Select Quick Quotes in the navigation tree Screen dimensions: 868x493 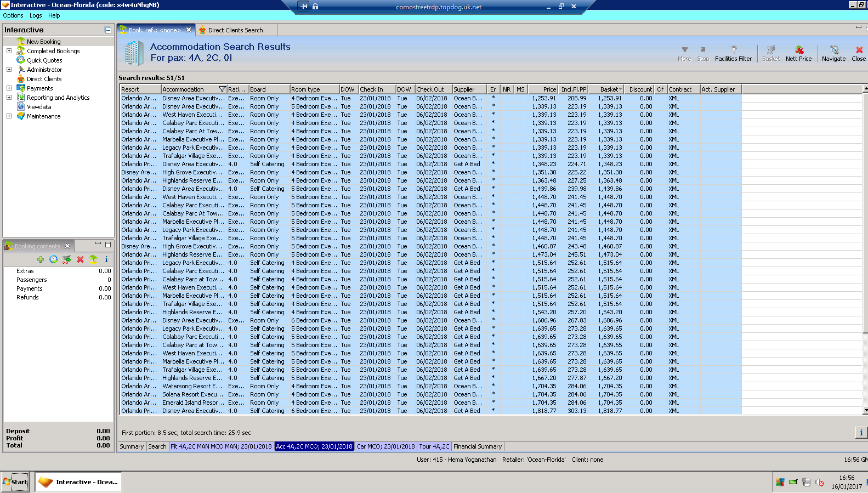44,60
